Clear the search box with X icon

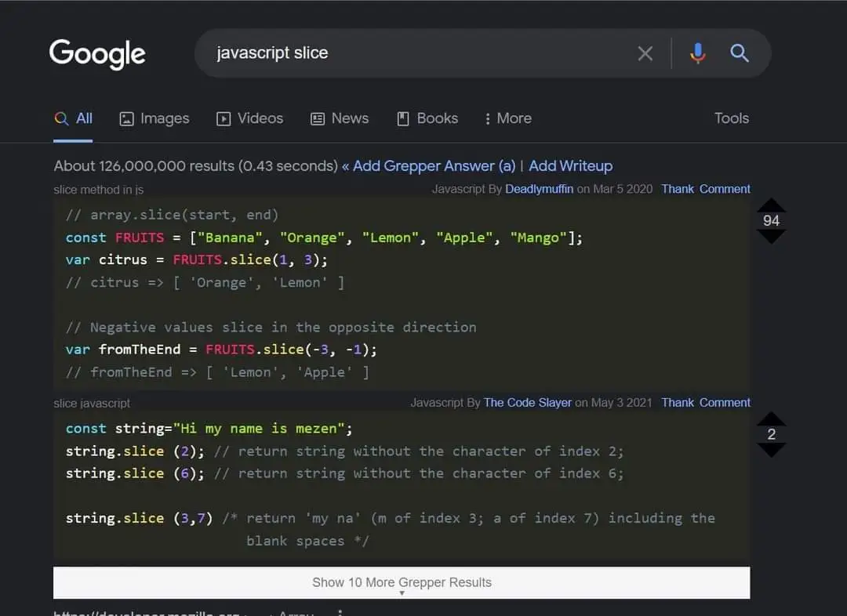(x=645, y=53)
